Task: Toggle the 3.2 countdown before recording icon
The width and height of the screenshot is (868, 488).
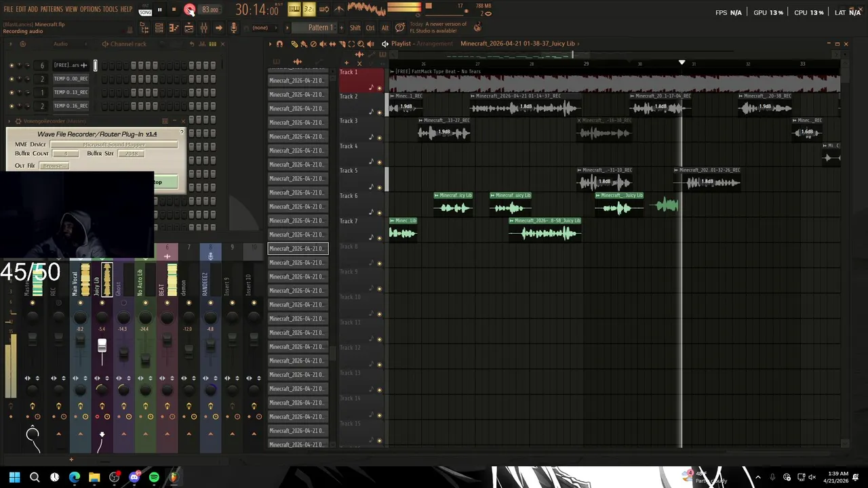Action: pos(309,9)
